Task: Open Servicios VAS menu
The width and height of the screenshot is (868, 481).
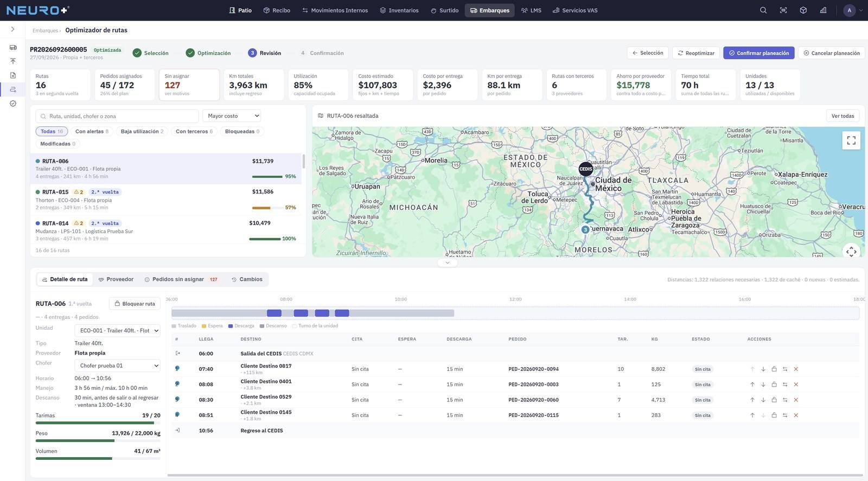Action: 575,10
